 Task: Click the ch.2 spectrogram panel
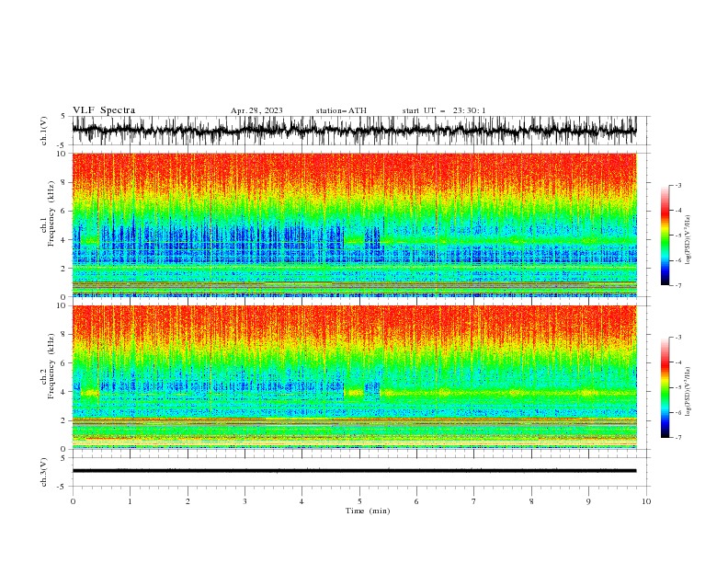click(x=354, y=377)
